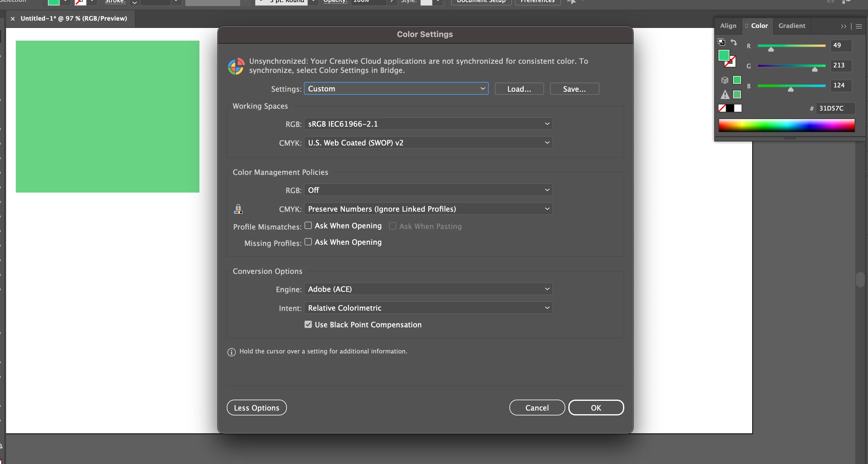The height and width of the screenshot is (464, 868).
Task: Open Color panel hamburger menu
Action: tap(859, 26)
